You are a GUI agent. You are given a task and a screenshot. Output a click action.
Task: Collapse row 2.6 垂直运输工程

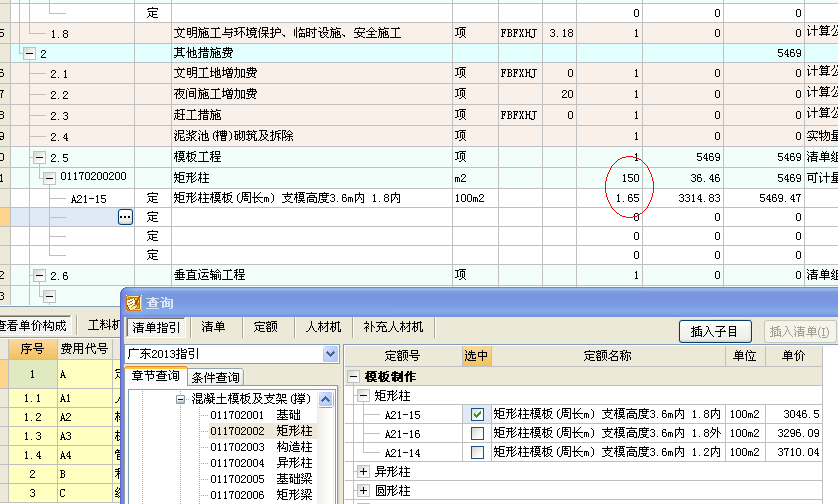click(39, 276)
